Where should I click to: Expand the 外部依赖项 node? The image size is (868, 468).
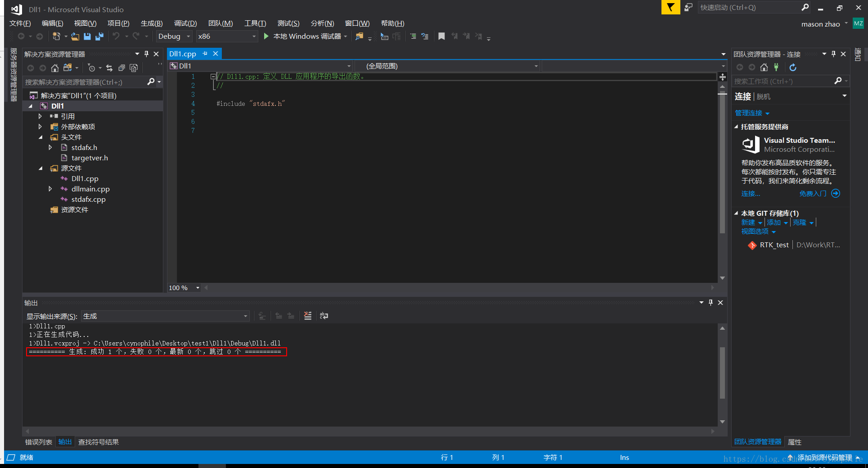pyautogui.click(x=40, y=127)
